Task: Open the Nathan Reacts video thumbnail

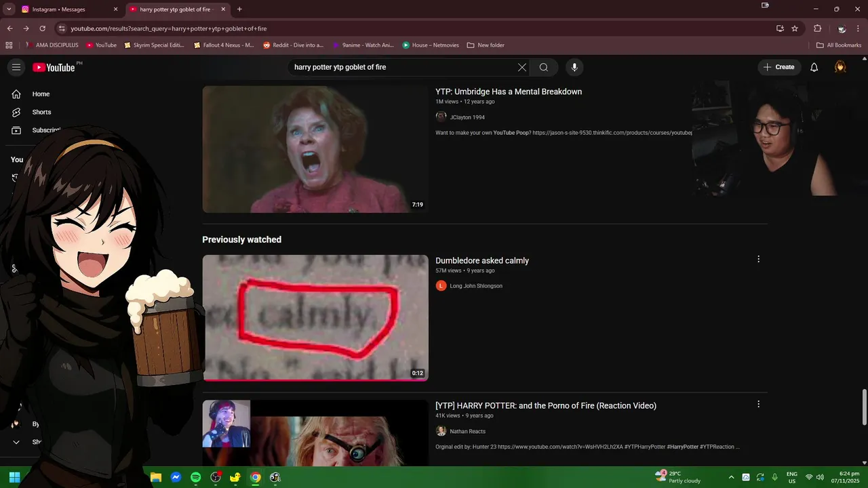Action: [x=315, y=432]
